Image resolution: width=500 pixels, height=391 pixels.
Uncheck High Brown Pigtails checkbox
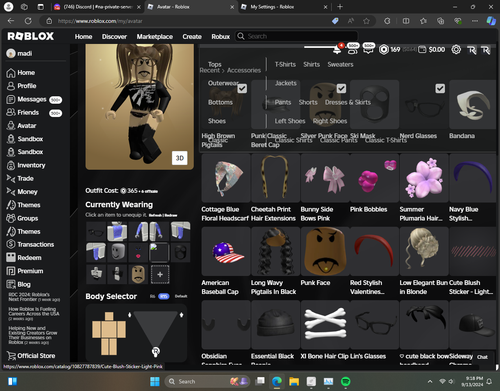coord(242,88)
